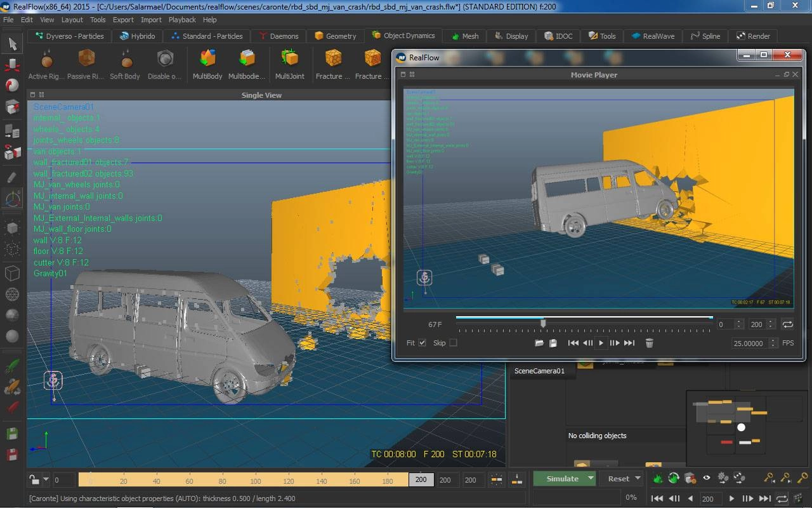Click the green save disk icon

coord(12,434)
